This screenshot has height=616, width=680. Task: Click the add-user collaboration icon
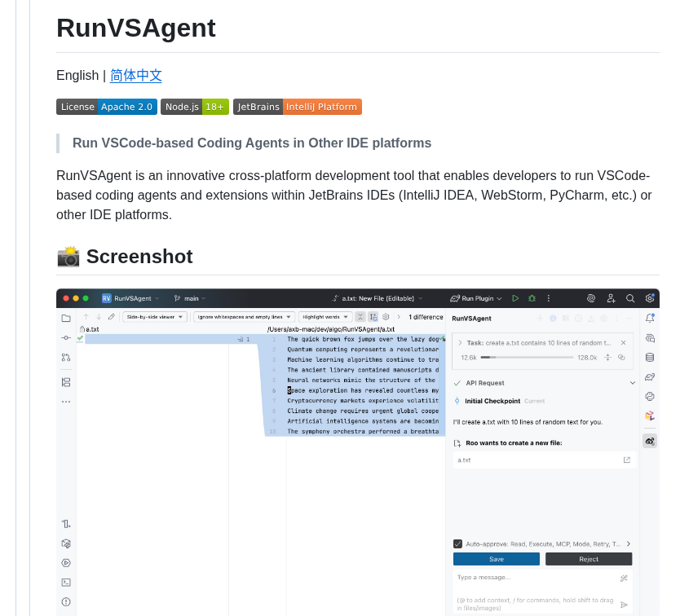(x=611, y=298)
